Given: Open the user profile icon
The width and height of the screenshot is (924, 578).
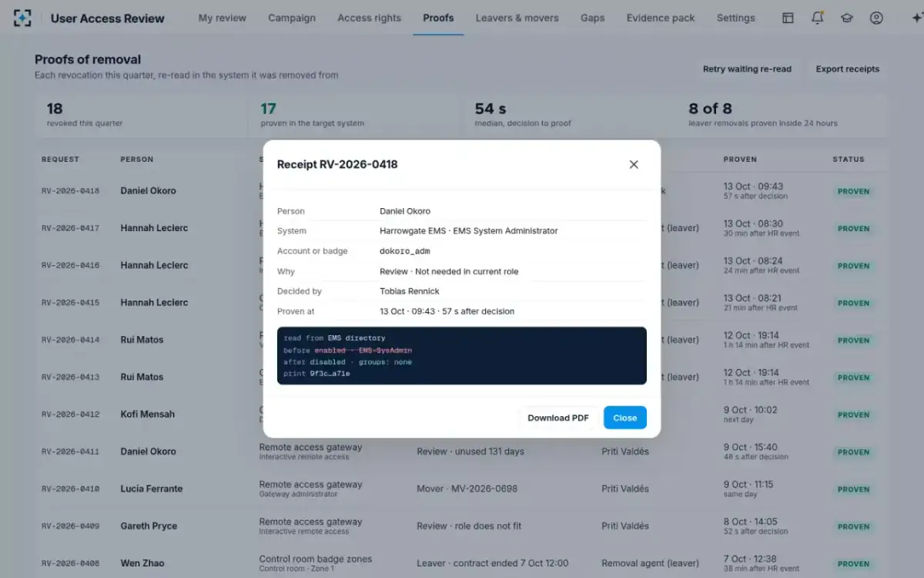Looking at the screenshot, I should coord(876,18).
